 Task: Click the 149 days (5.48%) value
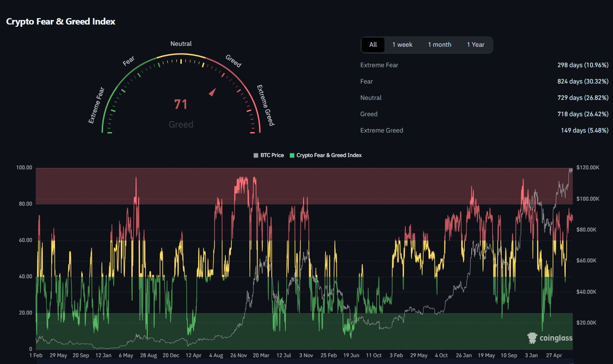pyautogui.click(x=584, y=130)
